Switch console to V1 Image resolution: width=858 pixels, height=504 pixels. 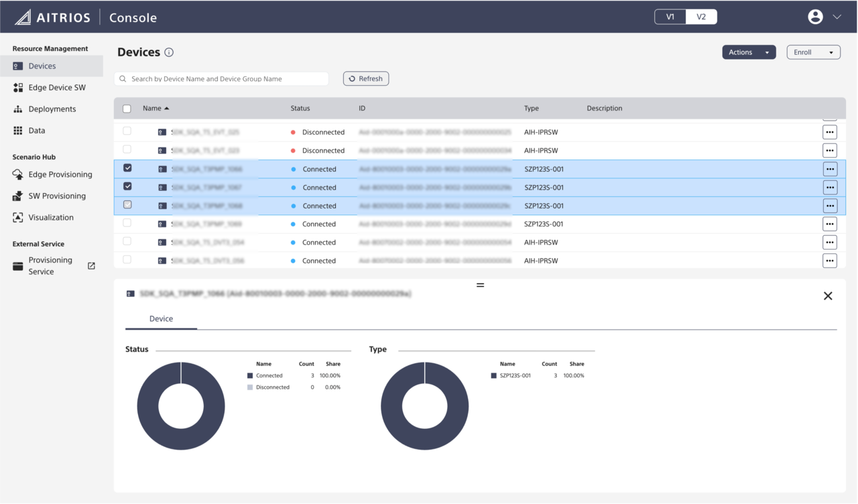point(670,17)
